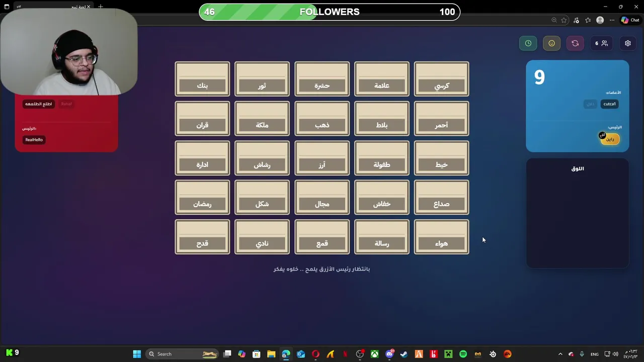Pick the card labeled ذهب

pos(322,118)
